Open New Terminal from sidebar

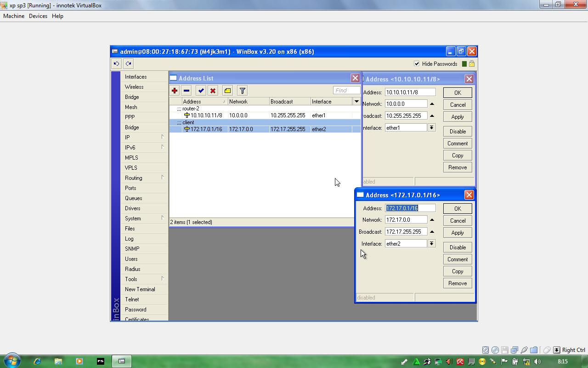[x=144, y=289]
